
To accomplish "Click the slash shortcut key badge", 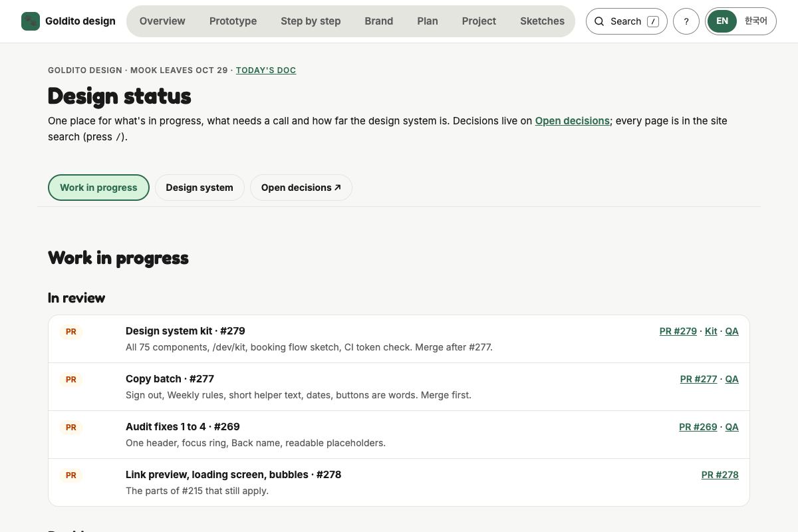I will (653, 21).
